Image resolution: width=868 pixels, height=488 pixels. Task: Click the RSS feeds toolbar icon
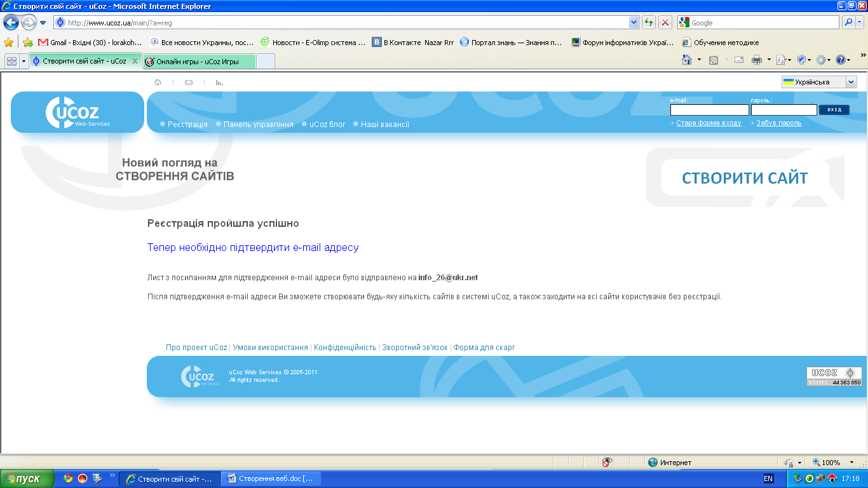[714, 60]
